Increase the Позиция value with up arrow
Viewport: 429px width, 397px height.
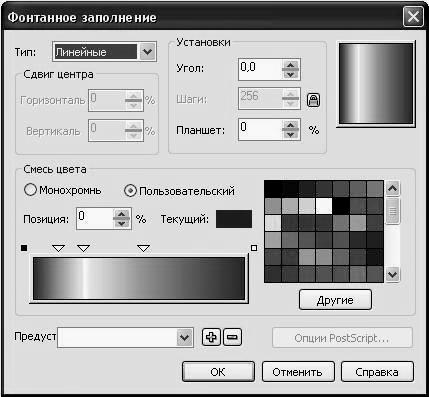click(x=121, y=214)
